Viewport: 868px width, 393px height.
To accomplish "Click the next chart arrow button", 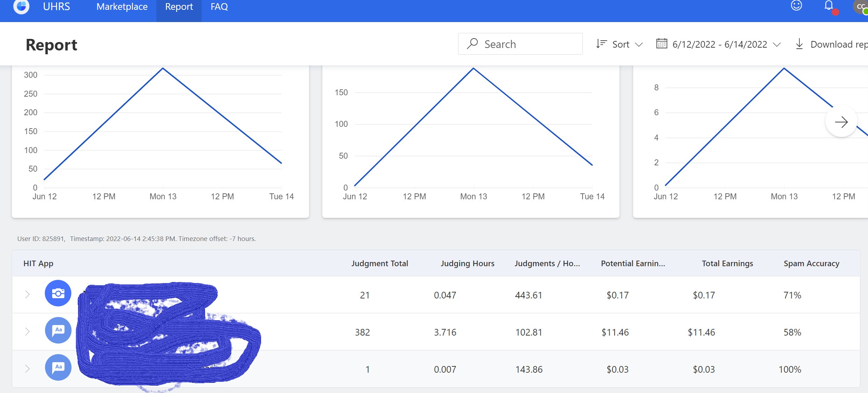I will click(841, 122).
